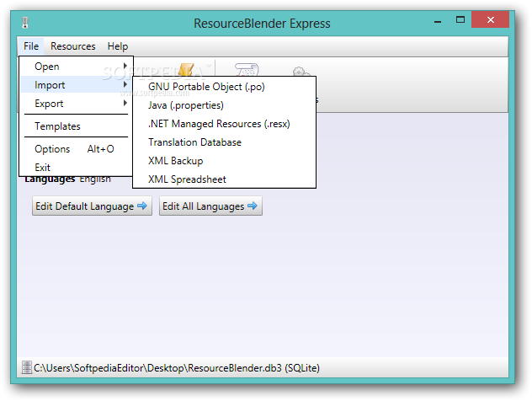Click the Edit All Languages button
Screen dimensions: 532x401
(210, 206)
